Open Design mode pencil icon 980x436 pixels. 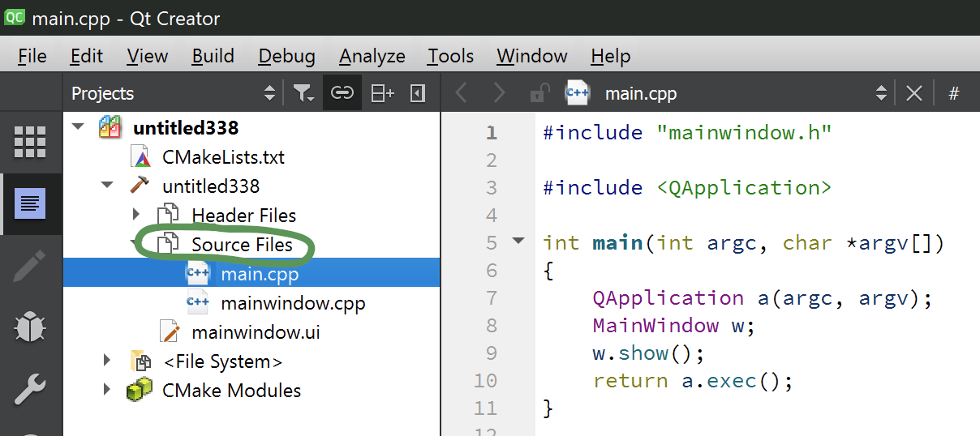(30, 267)
